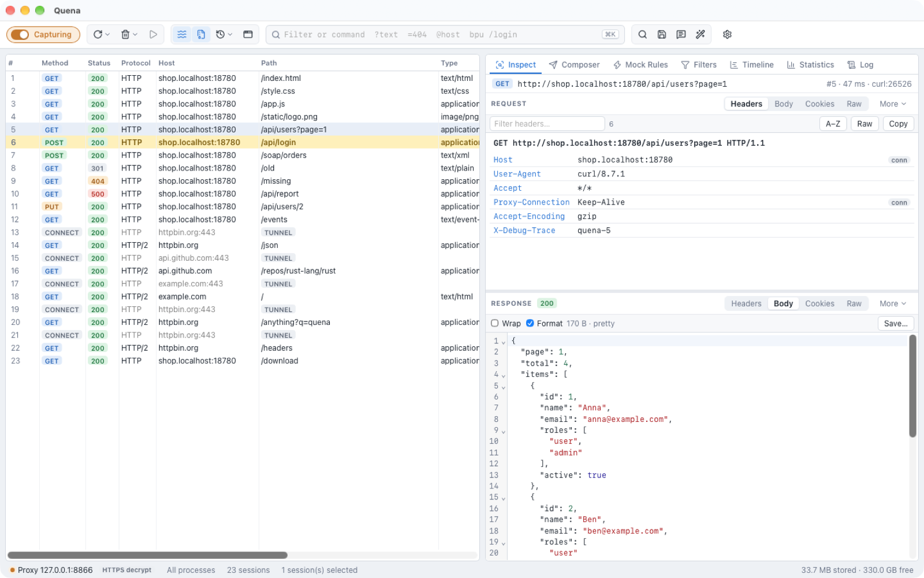The height and width of the screenshot is (578, 924).
Task: Click the Save... response button
Action: pyautogui.click(x=896, y=324)
